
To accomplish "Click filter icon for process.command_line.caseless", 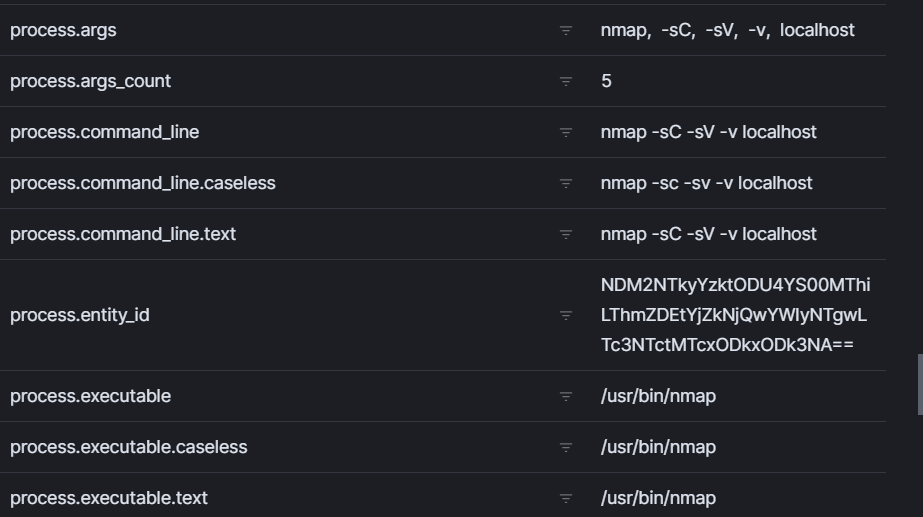I will click(566, 184).
